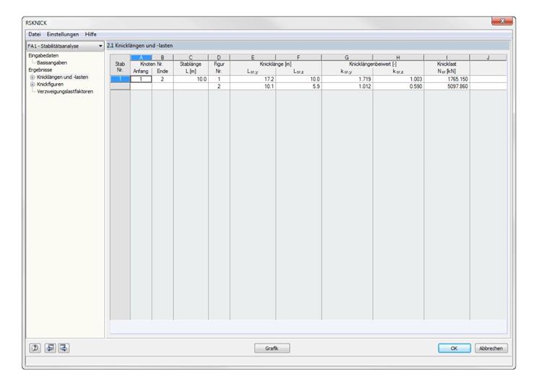Click column J header

click(488, 58)
